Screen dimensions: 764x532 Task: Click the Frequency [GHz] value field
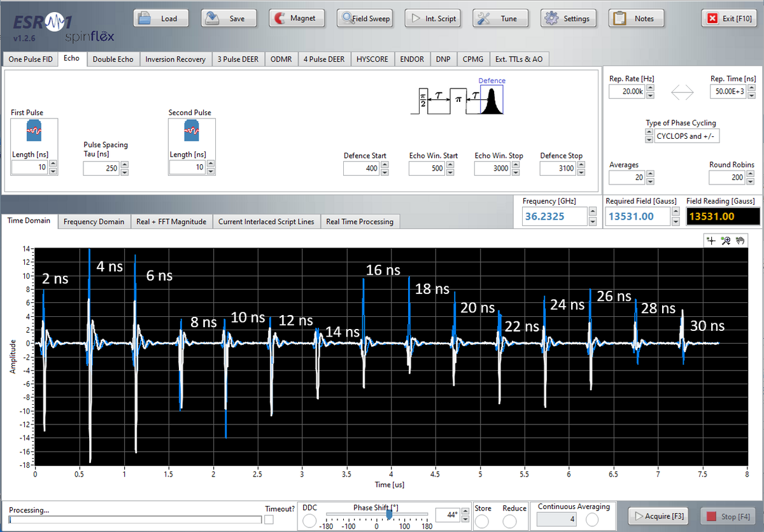pos(554,216)
